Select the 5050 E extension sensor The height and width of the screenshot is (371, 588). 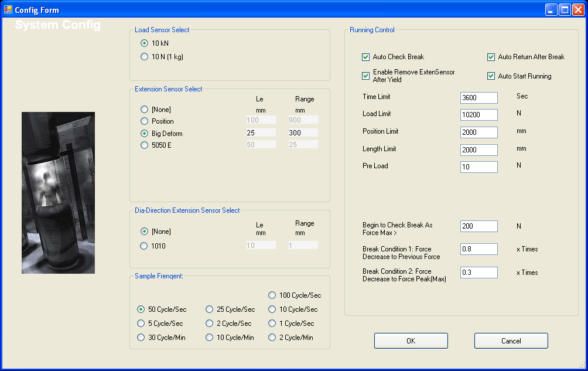coord(145,145)
